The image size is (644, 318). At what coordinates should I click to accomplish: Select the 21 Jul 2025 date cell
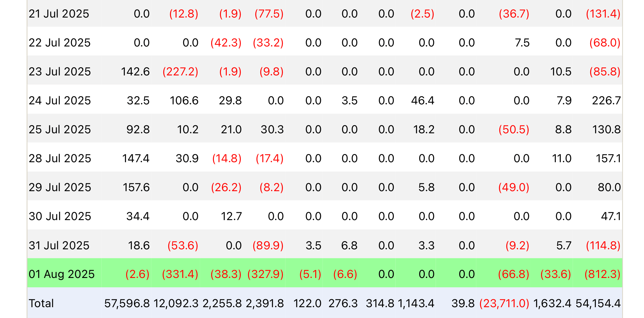point(59,14)
